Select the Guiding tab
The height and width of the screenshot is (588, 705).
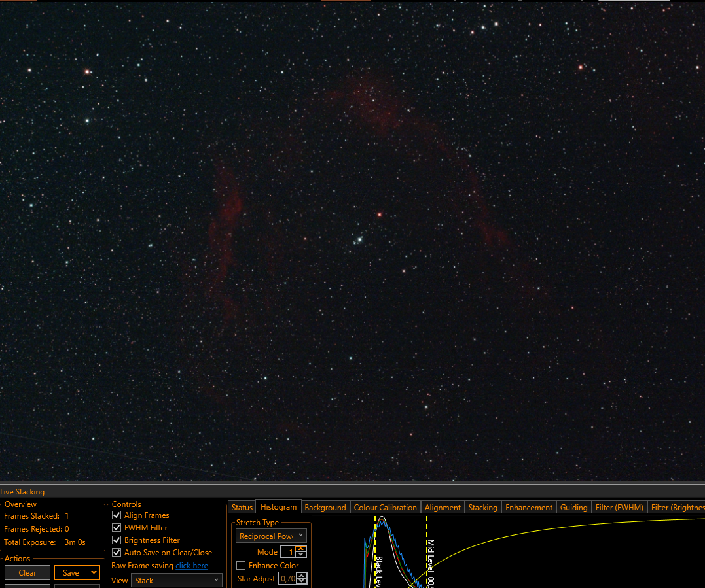[573, 507]
